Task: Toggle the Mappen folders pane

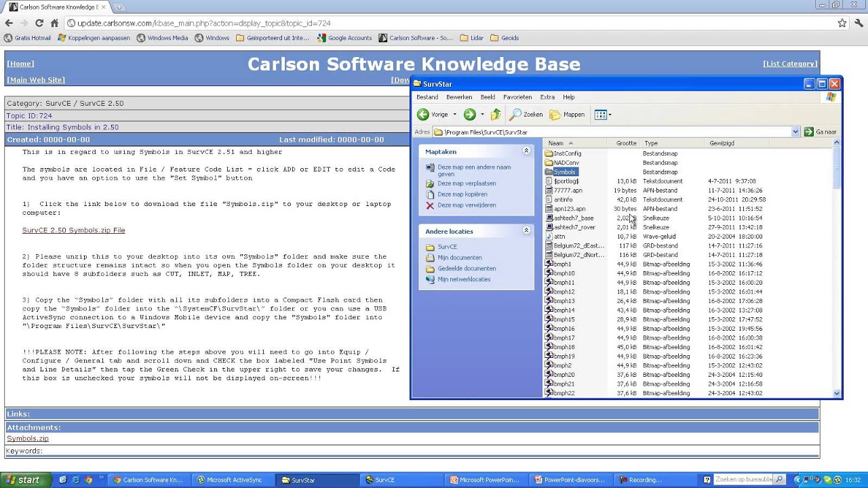Action: click(567, 115)
